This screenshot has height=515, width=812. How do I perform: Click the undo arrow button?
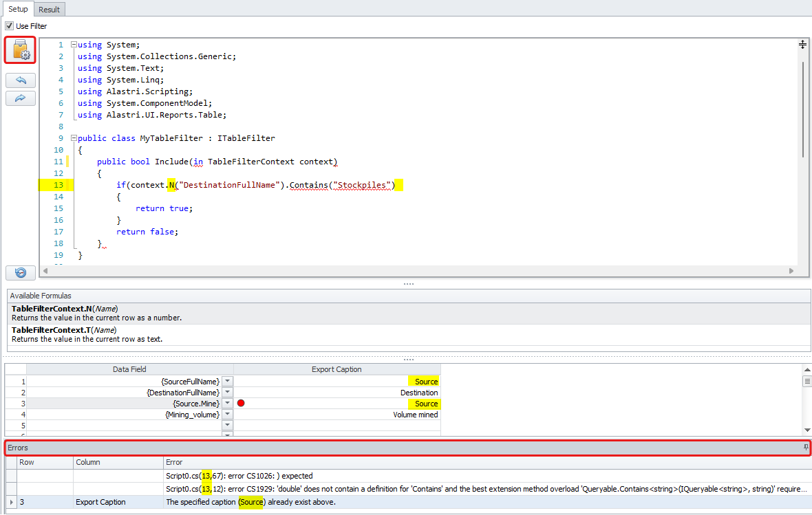(21, 80)
